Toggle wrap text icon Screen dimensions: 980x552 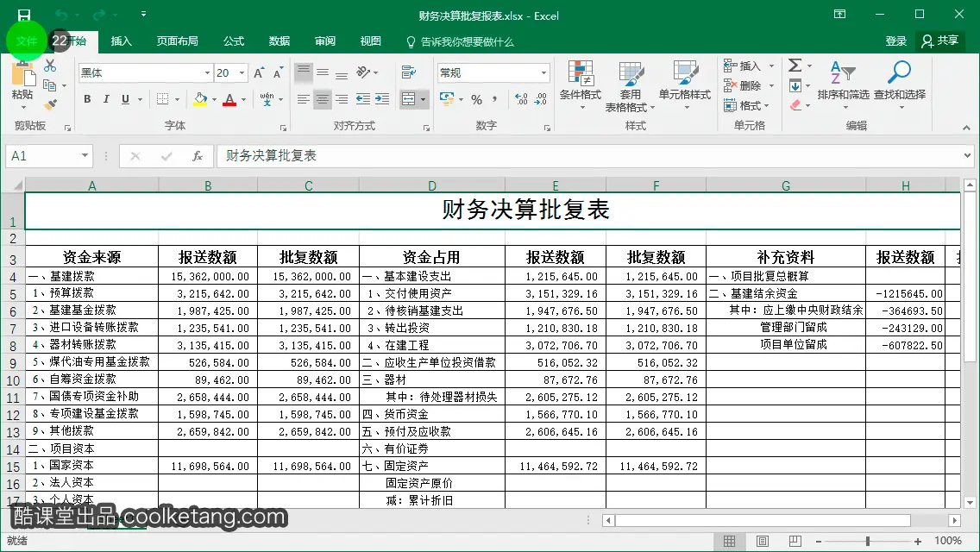pos(409,72)
